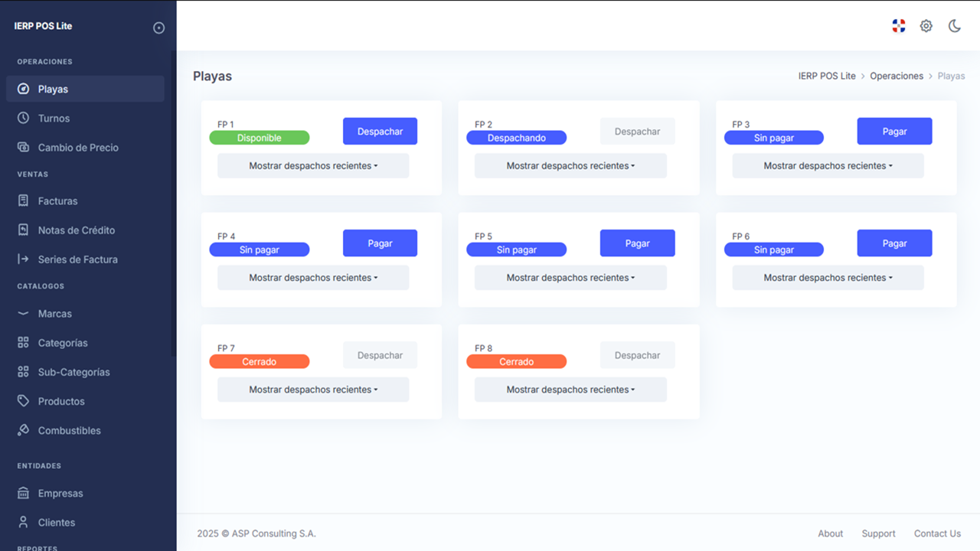Collapse the sidebar with the circle toggle icon
The height and width of the screenshot is (551, 980).
click(x=159, y=28)
